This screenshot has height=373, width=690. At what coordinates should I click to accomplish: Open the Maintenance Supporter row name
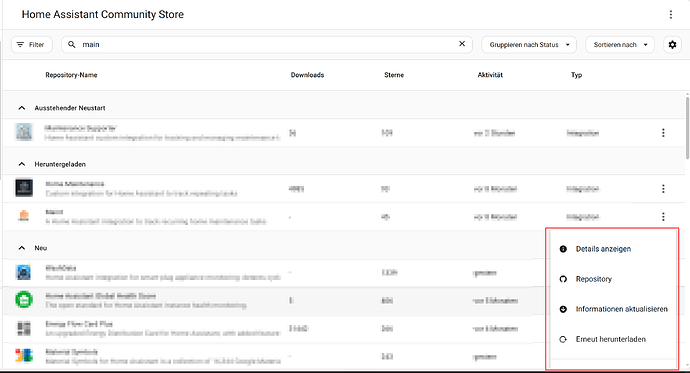[x=80, y=128]
